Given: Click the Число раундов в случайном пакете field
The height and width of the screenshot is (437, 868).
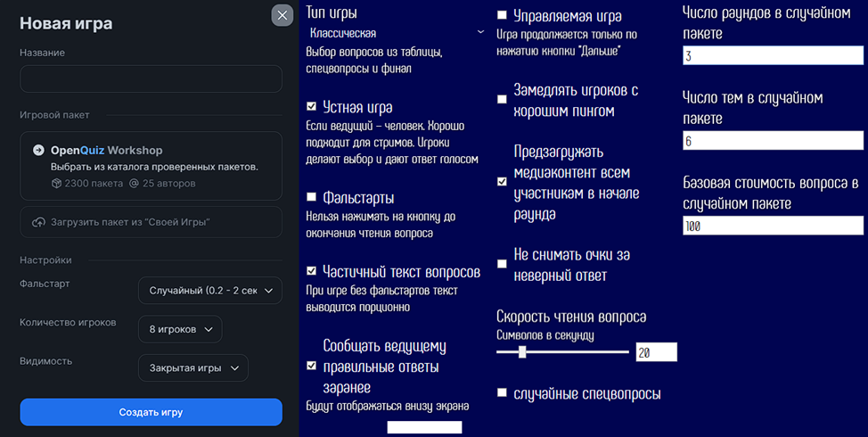Looking at the screenshot, I should 773,56.
